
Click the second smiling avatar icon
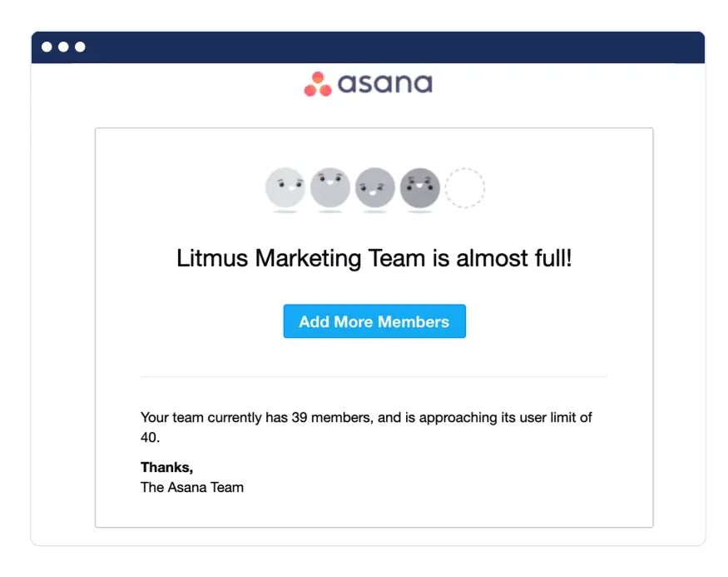pyautogui.click(x=329, y=187)
